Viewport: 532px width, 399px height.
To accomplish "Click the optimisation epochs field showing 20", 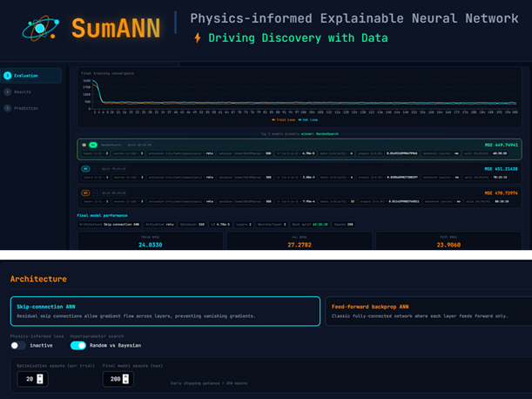I will click(32, 379).
